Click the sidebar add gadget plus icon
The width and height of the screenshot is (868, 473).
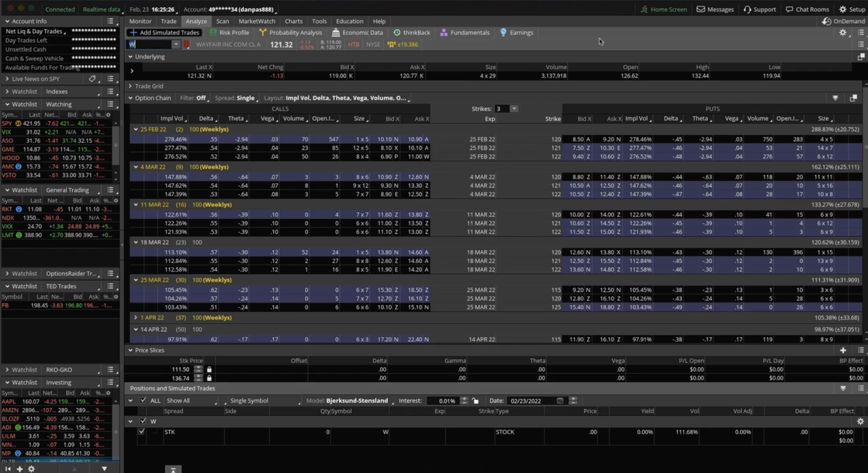tap(19, 469)
